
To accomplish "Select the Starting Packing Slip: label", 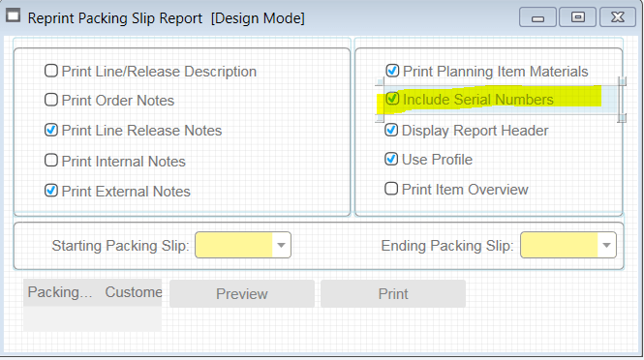I will coord(120,246).
